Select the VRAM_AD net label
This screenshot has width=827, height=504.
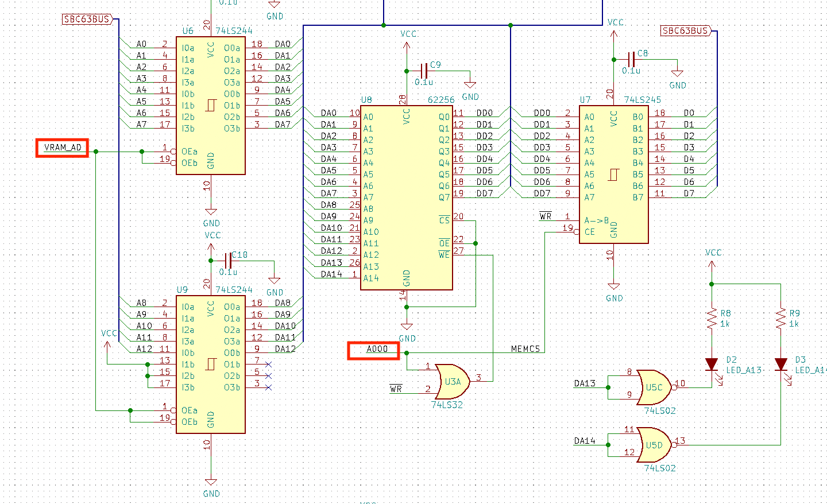pos(61,148)
